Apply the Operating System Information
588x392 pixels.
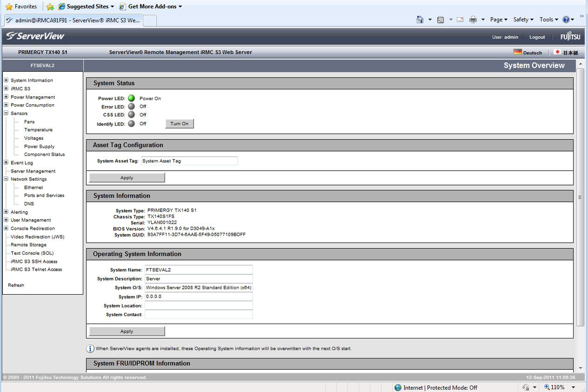coord(127,331)
